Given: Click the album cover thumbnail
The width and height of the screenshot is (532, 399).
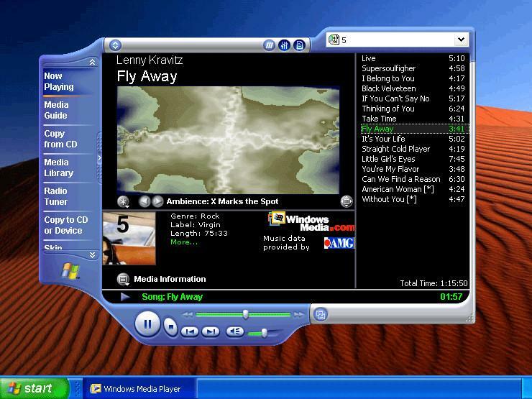Looking at the screenshot, I should [129, 239].
